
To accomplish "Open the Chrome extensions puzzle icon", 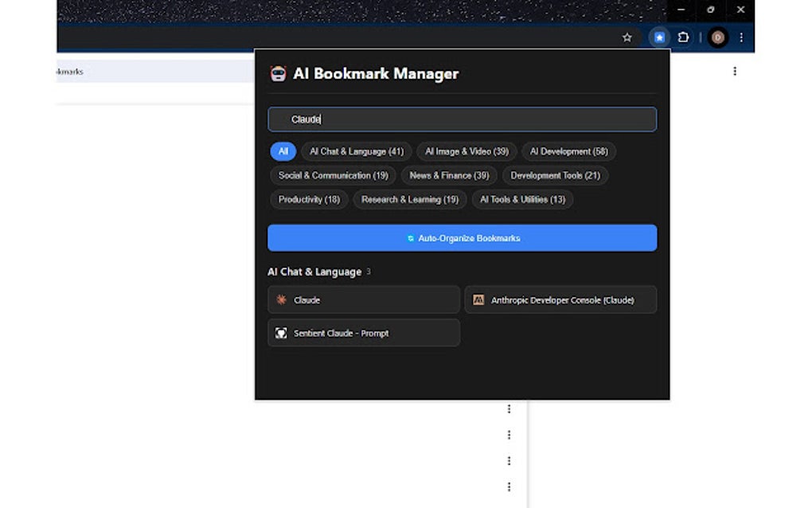I will tap(683, 37).
